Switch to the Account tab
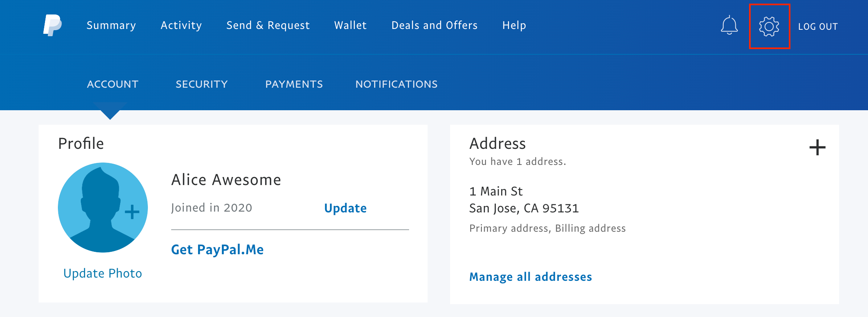Viewport: 868px width, 317px height. coord(113,84)
